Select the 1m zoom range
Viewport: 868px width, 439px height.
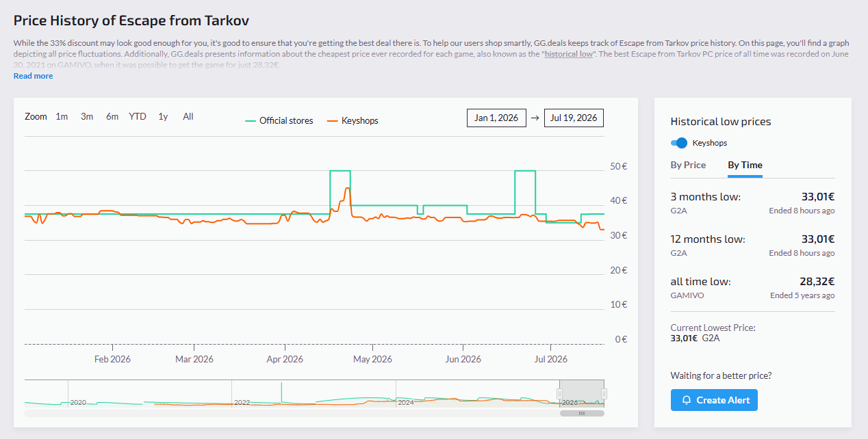62,116
